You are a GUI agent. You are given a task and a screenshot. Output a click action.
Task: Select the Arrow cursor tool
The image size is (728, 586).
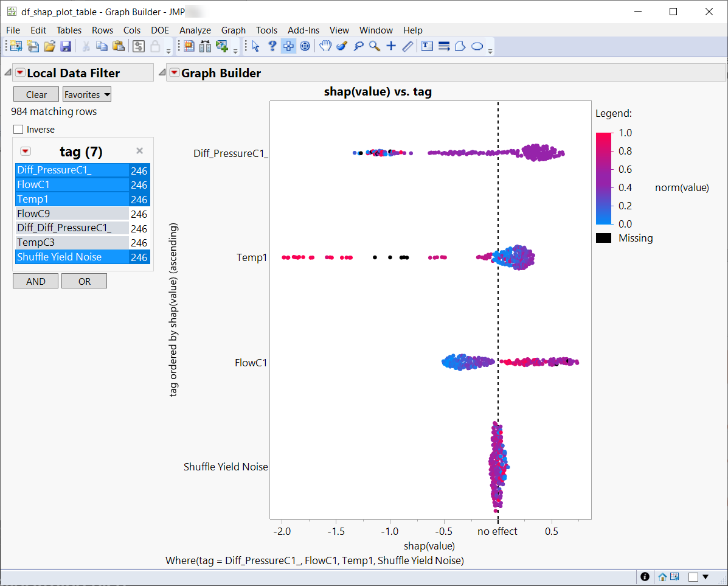point(255,46)
